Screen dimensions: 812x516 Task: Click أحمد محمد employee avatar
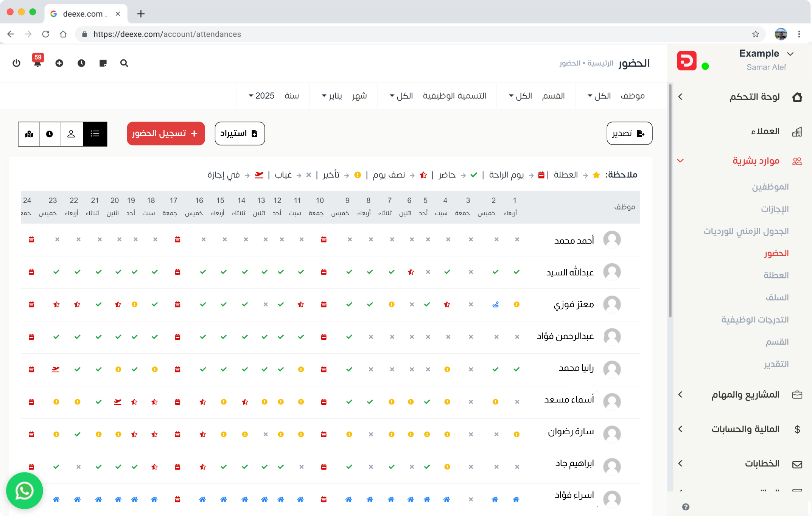pyautogui.click(x=612, y=239)
